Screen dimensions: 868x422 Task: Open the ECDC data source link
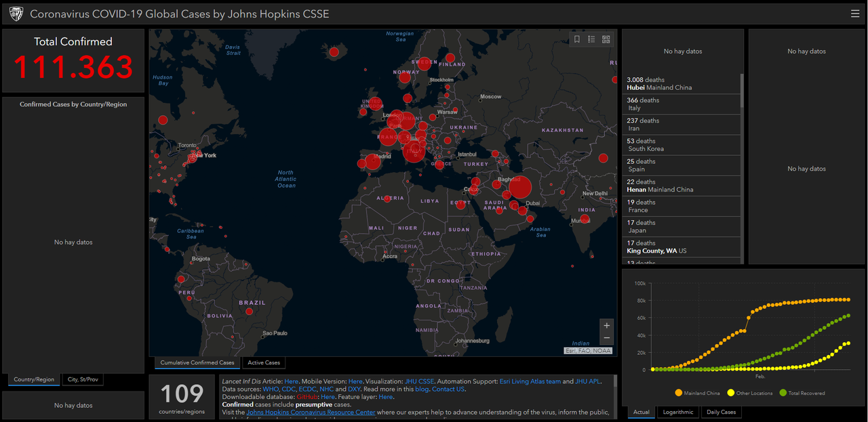click(308, 389)
